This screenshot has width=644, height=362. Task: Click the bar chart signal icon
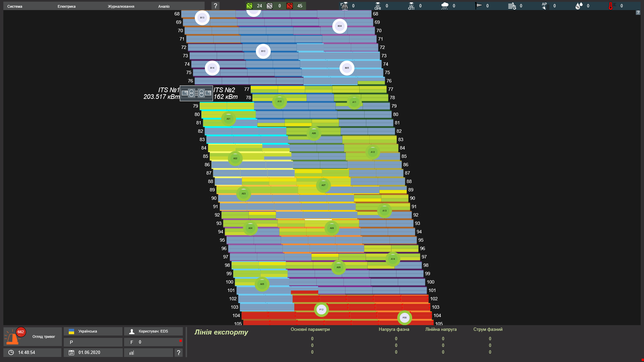click(132, 353)
